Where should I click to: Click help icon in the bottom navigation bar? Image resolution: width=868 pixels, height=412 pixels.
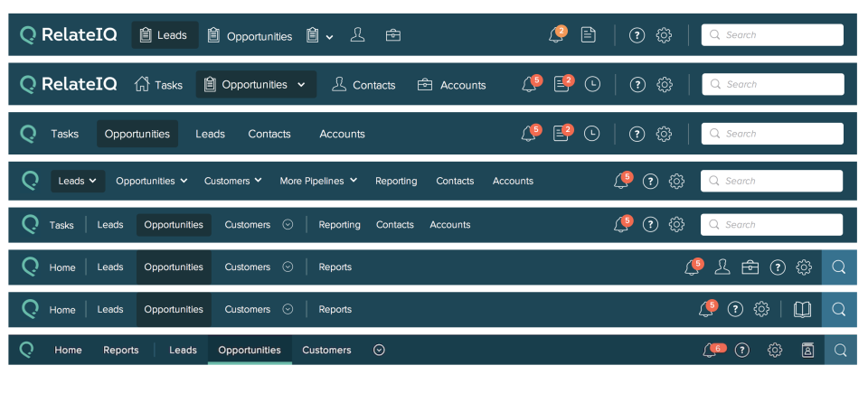[741, 350]
